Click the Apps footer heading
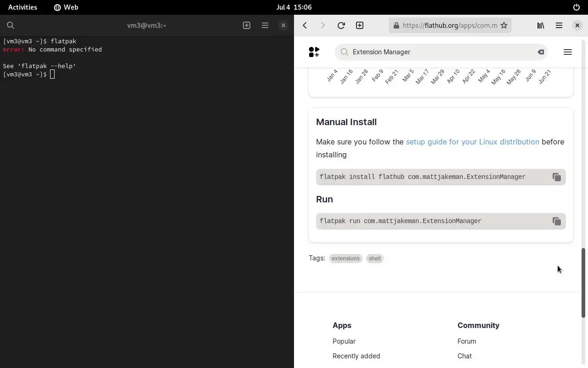Screen dimensions: 588x368 click(x=342, y=325)
